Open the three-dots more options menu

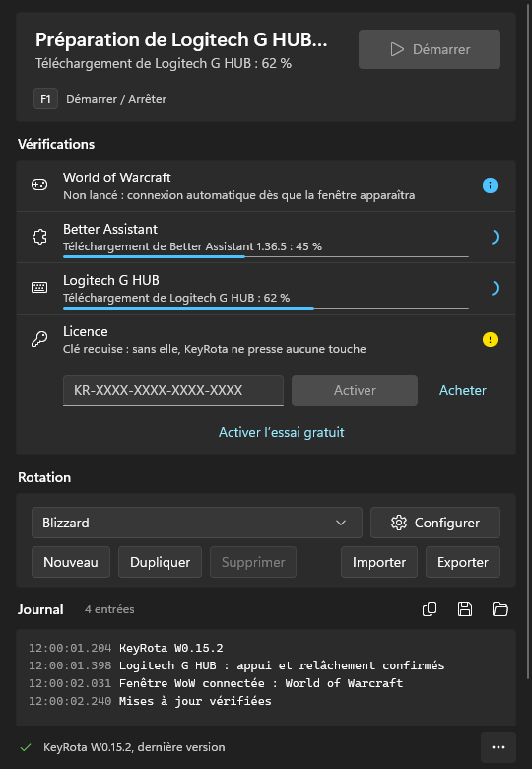[499, 747]
